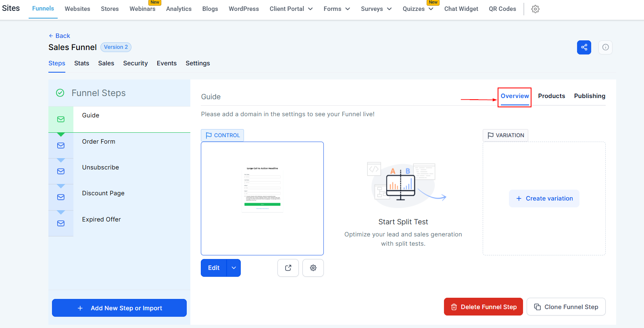Click the Unsubscribe step envelope icon
Viewport: 644px width, 328px height.
coord(61,171)
